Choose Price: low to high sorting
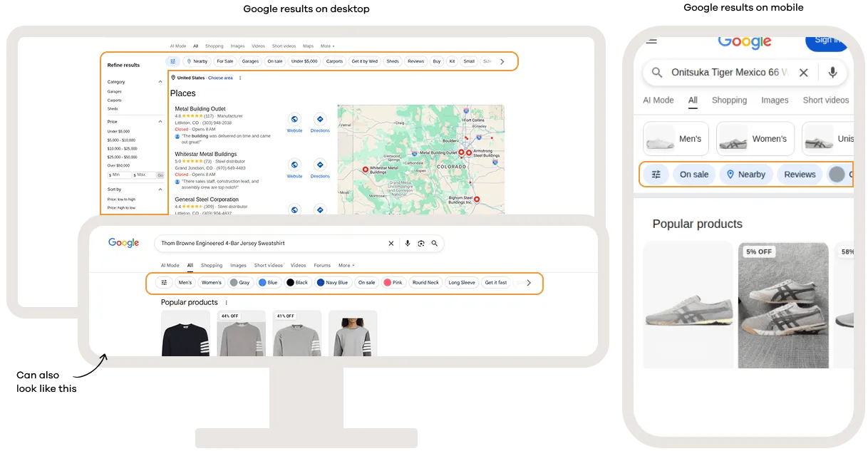Viewport: 868px width, 451px height. click(122, 199)
